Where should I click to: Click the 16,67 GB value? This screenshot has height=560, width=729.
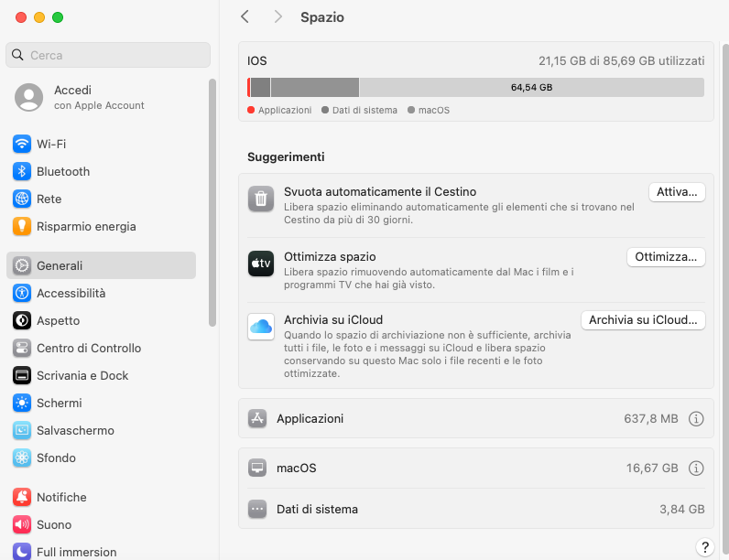point(652,468)
